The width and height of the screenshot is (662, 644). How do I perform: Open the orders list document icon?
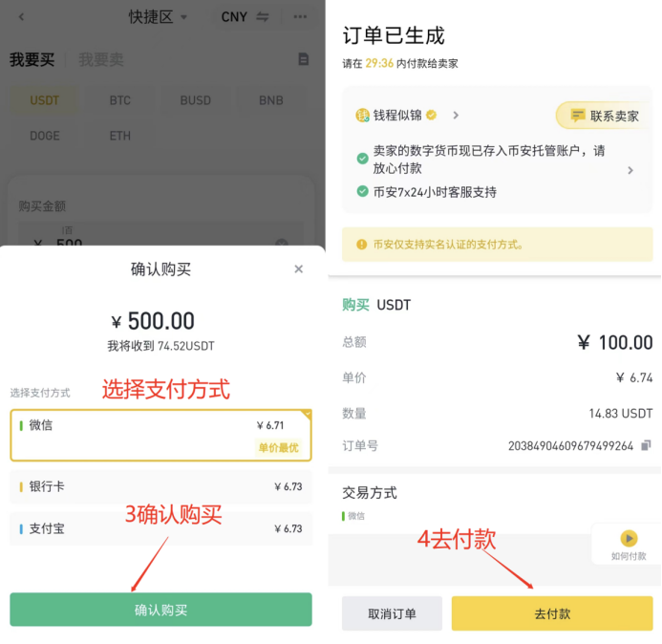click(x=303, y=59)
